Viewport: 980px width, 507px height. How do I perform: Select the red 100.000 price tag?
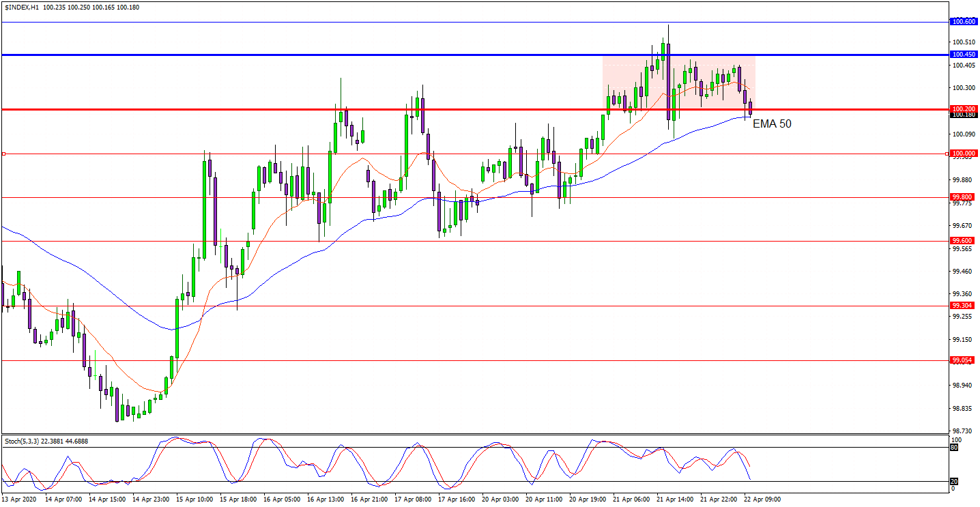click(x=964, y=154)
